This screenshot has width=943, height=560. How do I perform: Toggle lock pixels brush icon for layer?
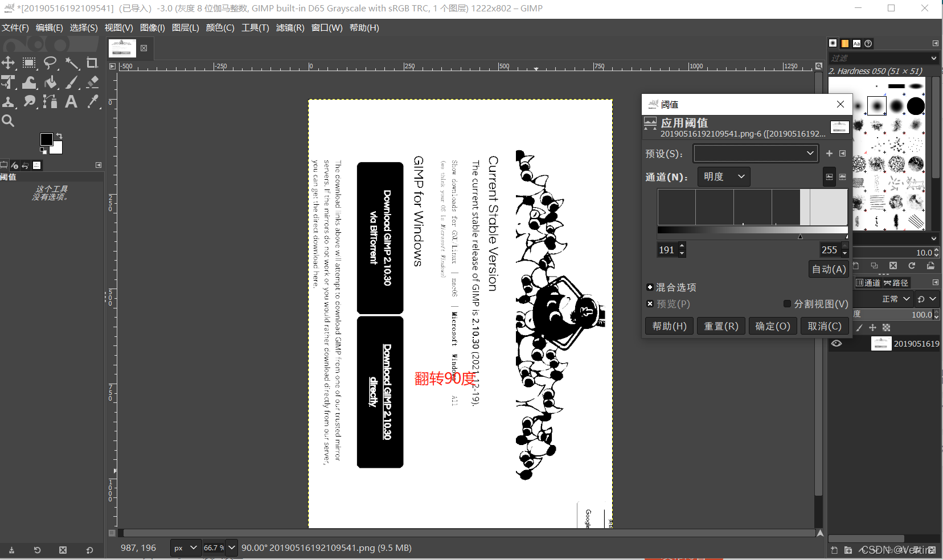click(859, 328)
